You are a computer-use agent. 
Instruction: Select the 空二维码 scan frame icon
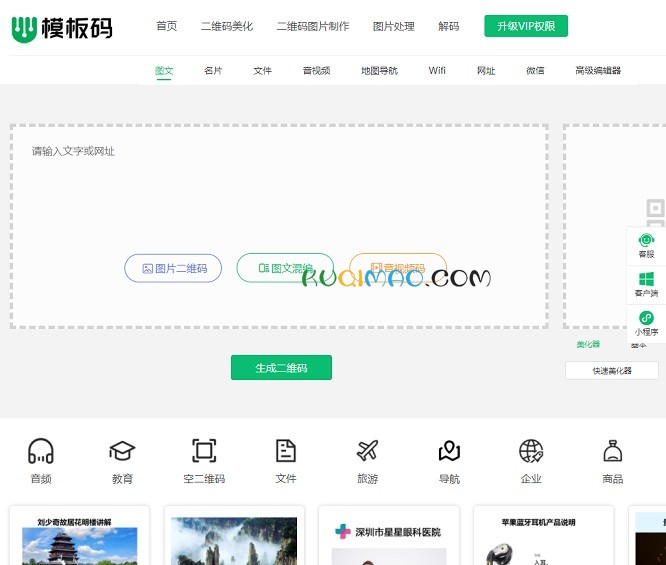point(204,451)
